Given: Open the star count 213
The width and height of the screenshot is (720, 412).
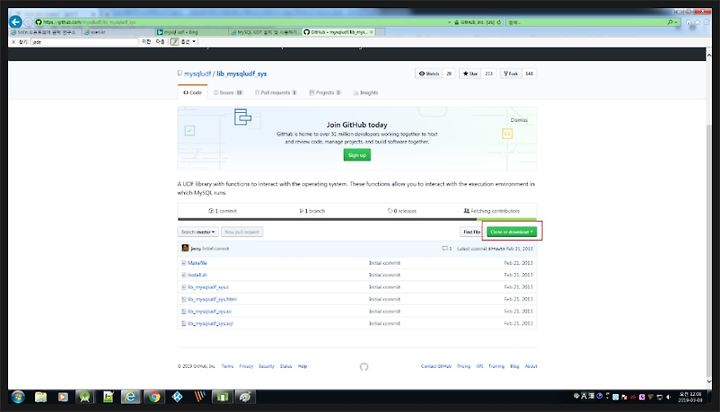Looking at the screenshot, I should coord(489,73).
